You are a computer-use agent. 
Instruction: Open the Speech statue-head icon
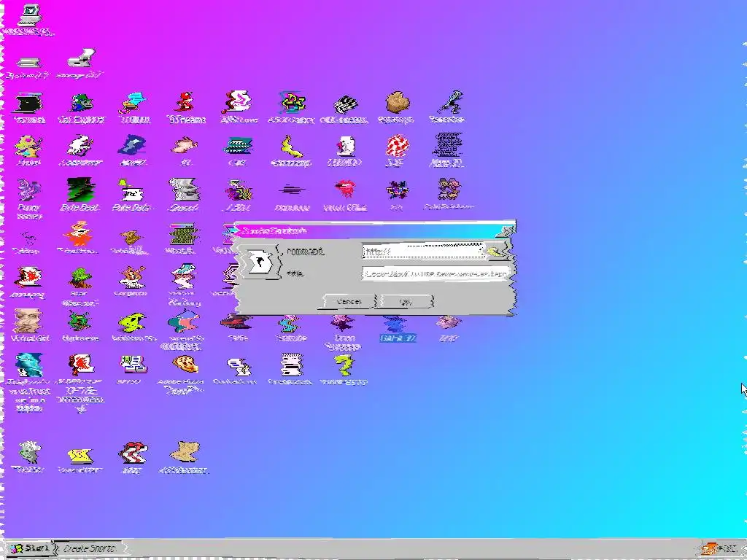click(185, 190)
